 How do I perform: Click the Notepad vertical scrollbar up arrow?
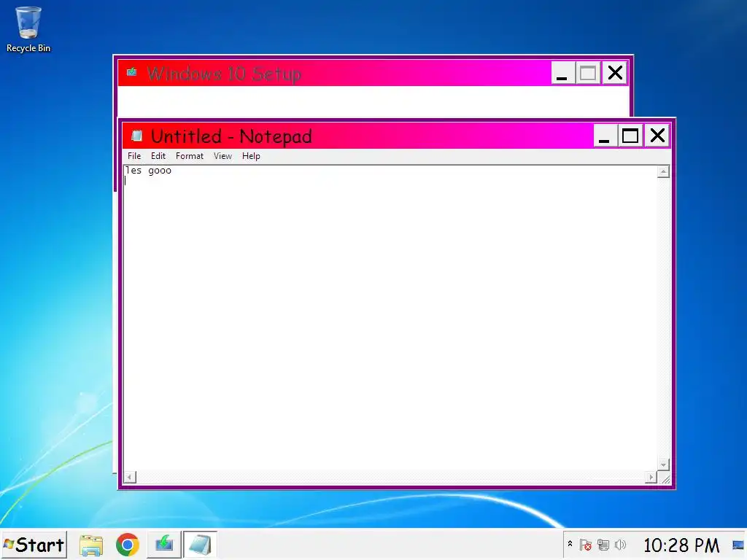coord(663,171)
